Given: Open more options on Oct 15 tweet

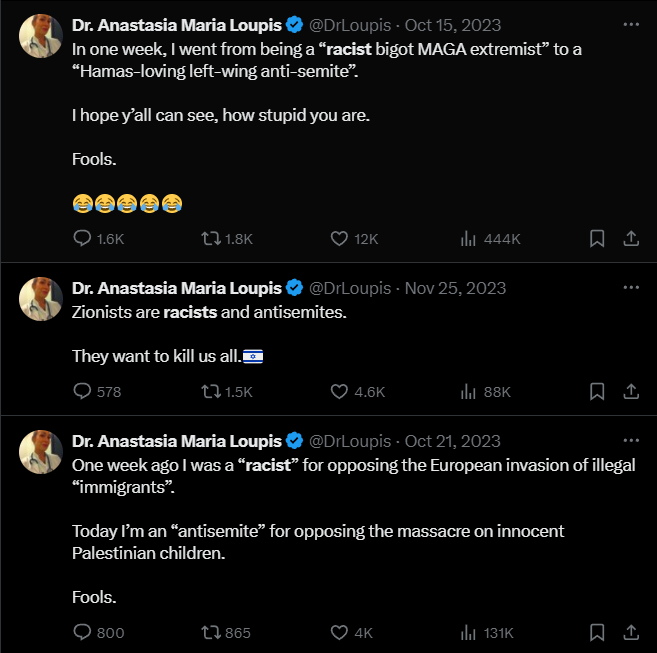Looking at the screenshot, I should tap(630, 23).
